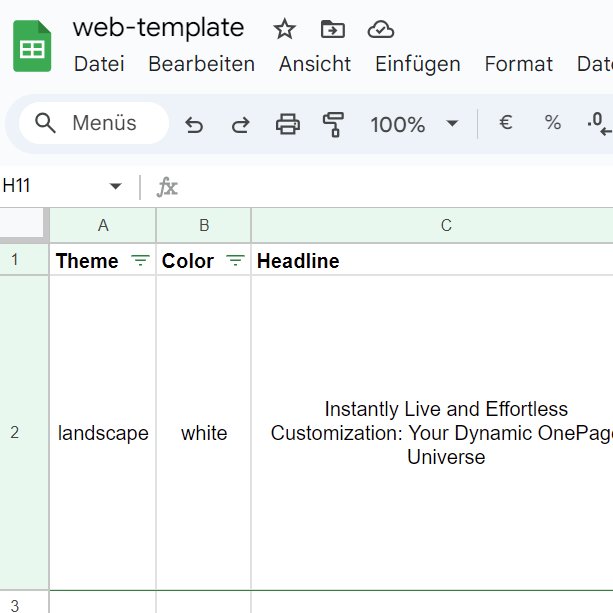Viewport: 613px width, 613px height.
Task: Open filter on Theme column
Action: click(x=140, y=260)
